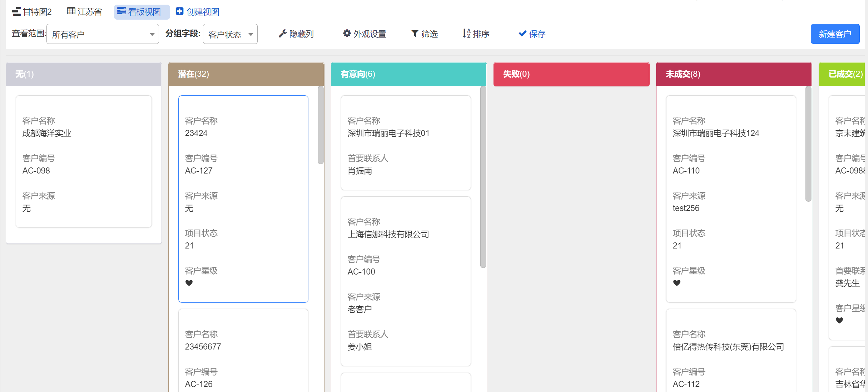
Task: Click the sort A-Z icon for 排序
Action: [466, 34]
